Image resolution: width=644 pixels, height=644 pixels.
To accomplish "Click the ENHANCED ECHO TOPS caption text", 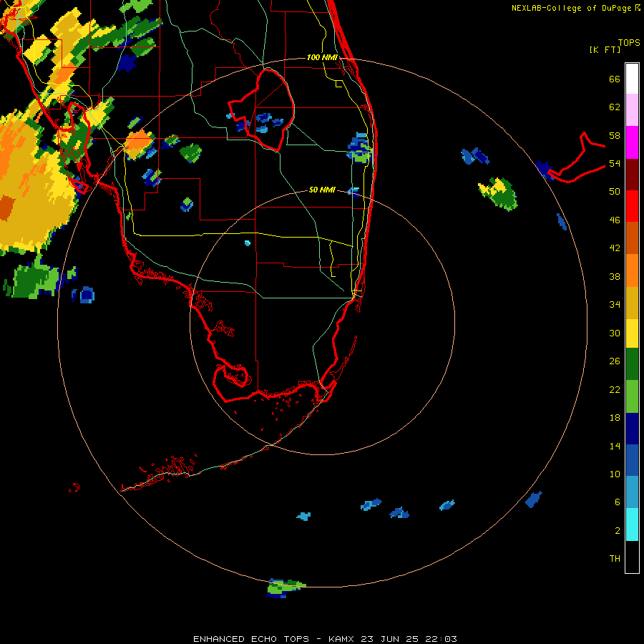I will pyautogui.click(x=251, y=639).
